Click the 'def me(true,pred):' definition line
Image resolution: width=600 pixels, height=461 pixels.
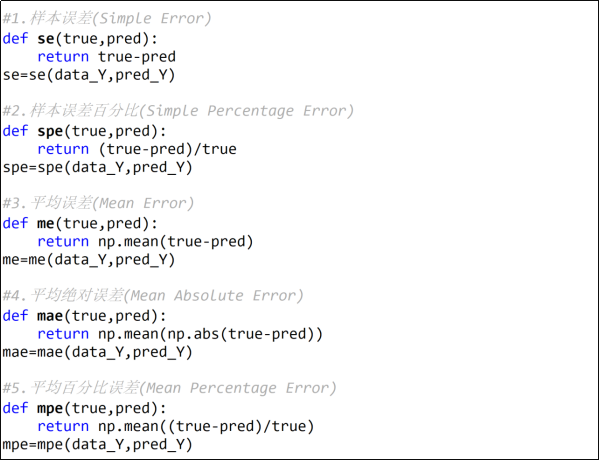point(80,223)
